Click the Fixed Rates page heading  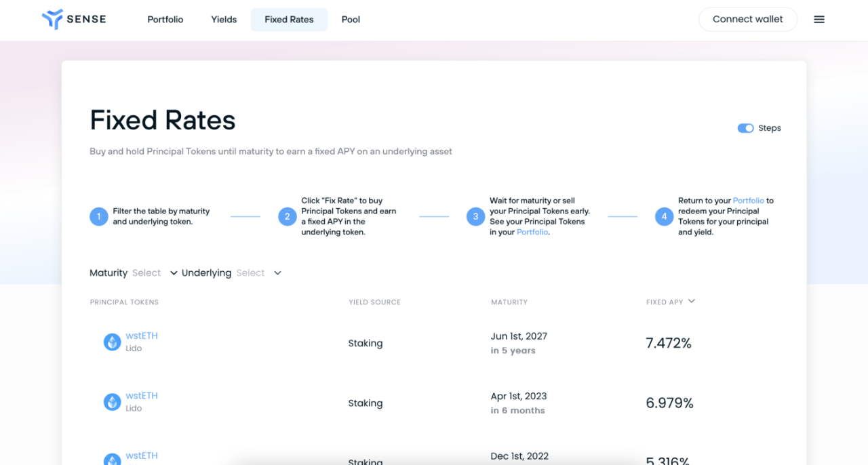click(x=163, y=121)
